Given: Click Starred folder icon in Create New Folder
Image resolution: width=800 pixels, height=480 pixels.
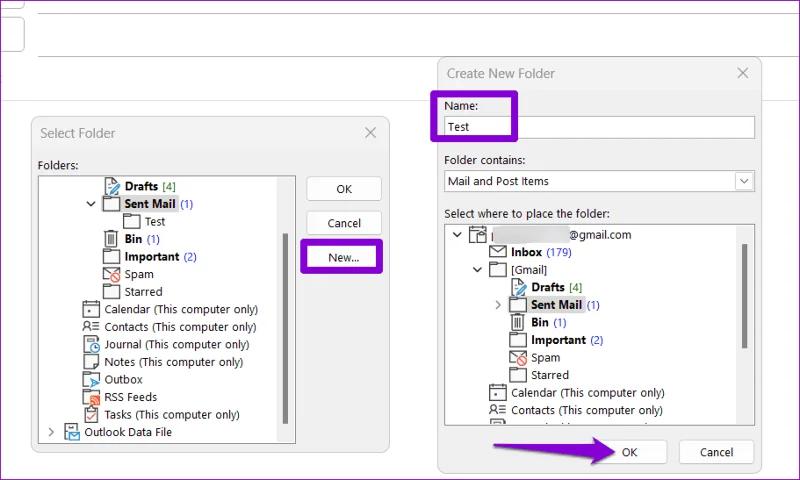Looking at the screenshot, I should click(x=518, y=375).
